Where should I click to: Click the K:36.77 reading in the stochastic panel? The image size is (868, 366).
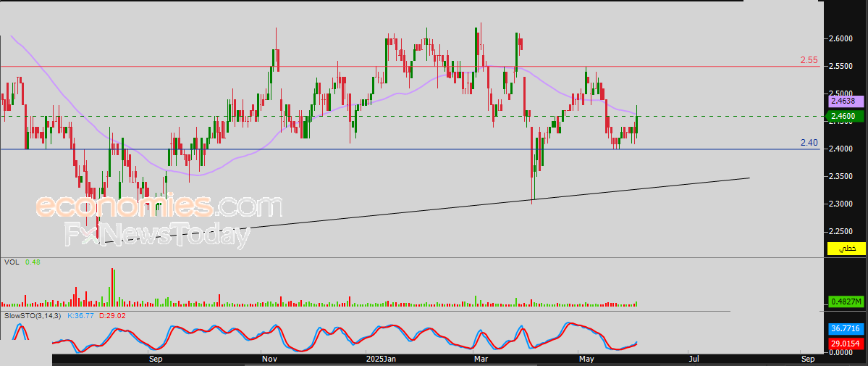pyautogui.click(x=80, y=315)
